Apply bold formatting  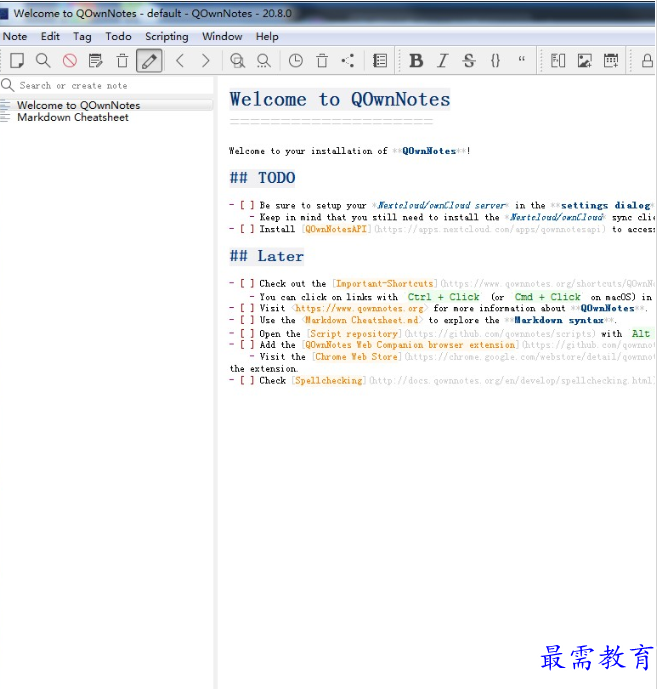pos(416,61)
